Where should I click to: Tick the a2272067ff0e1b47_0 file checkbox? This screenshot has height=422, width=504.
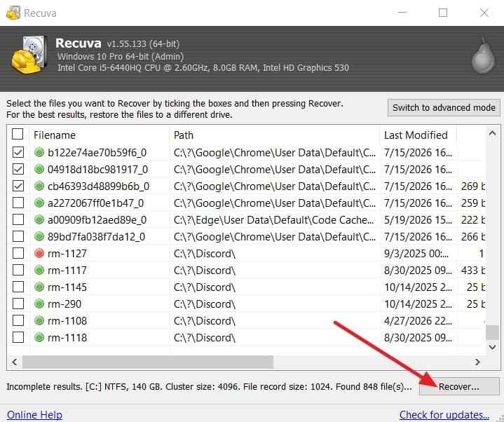[x=18, y=203]
